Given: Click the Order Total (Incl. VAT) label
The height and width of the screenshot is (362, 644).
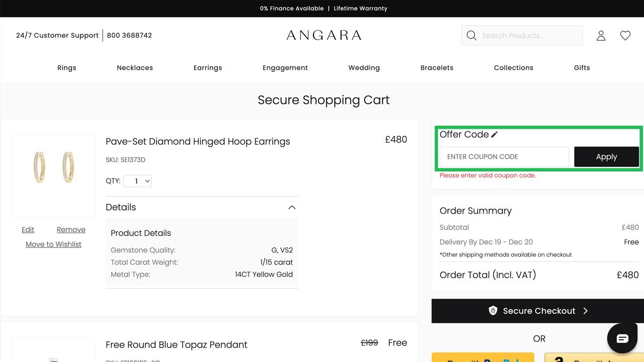Looking at the screenshot, I should point(488,275).
